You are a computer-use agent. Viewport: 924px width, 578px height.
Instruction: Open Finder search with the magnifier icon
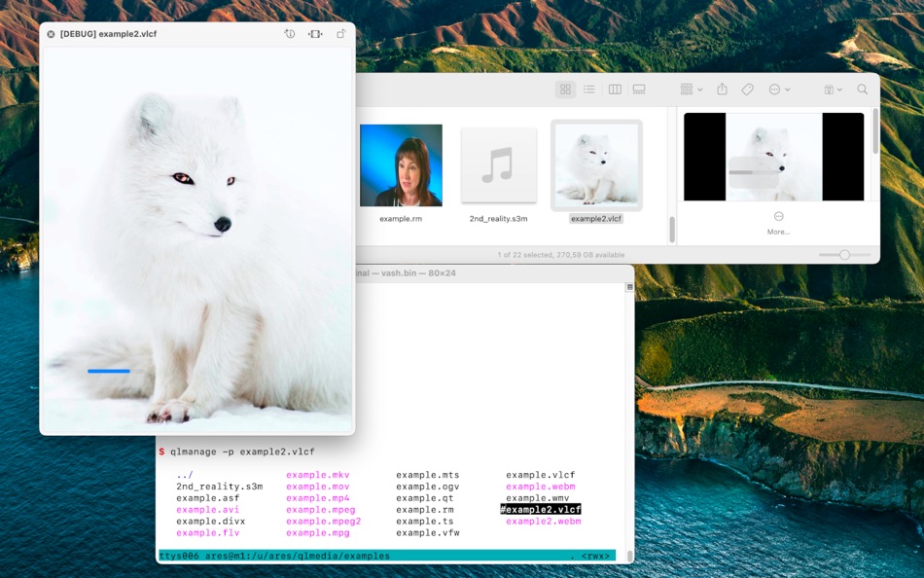tap(863, 89)
